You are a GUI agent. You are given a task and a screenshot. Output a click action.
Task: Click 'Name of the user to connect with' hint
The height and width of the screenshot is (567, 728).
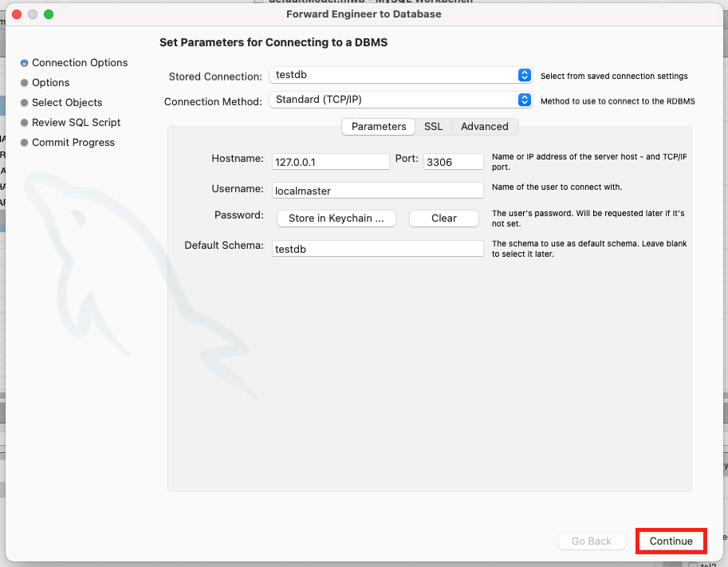tap(557, 187)
